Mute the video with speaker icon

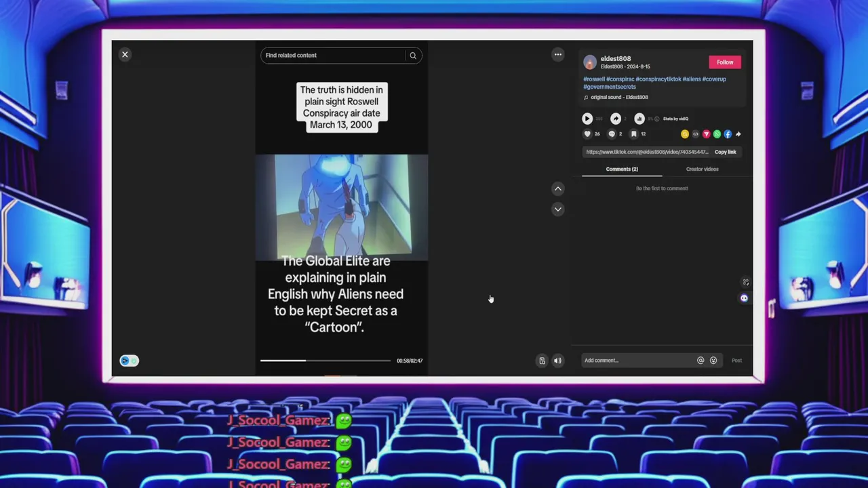(558, 361)
